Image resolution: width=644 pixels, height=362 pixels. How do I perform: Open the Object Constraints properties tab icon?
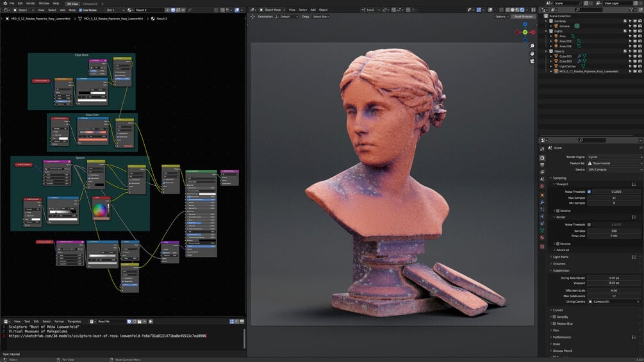pos(542,224)
